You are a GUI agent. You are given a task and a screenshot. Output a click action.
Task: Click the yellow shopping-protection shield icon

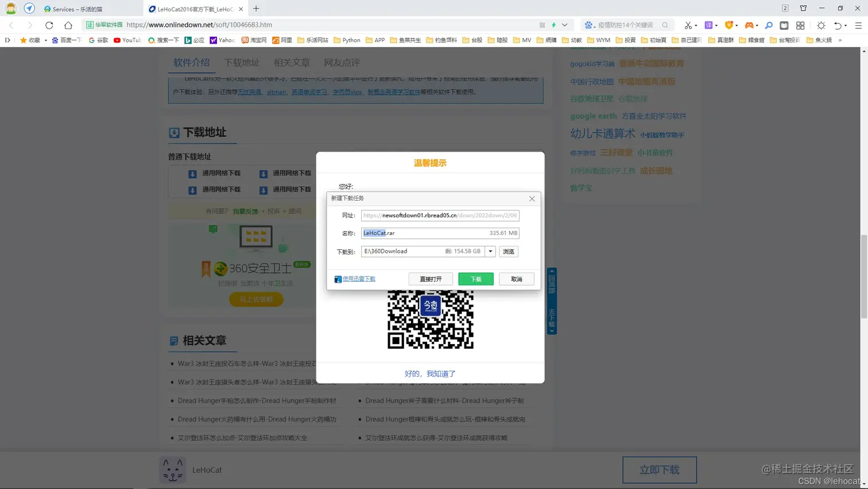728,25
